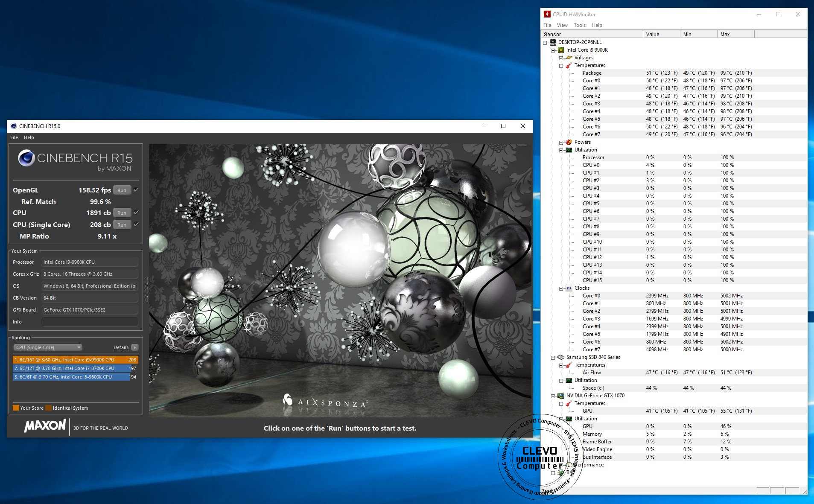Toggle the OpenGL test checkbox
814x504 pixels.
coord(136,190)
